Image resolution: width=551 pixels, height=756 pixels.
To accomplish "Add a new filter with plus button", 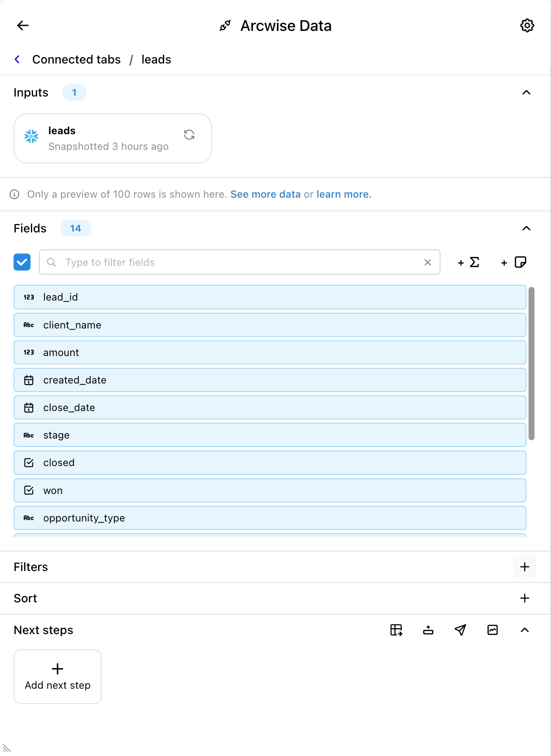I will point(525,567).
